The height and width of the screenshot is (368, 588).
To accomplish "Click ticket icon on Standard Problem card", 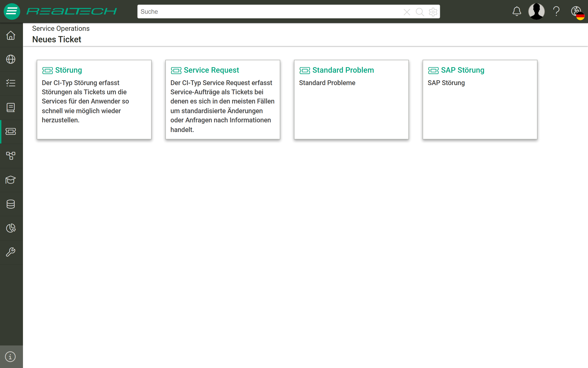I will [304, 71].
